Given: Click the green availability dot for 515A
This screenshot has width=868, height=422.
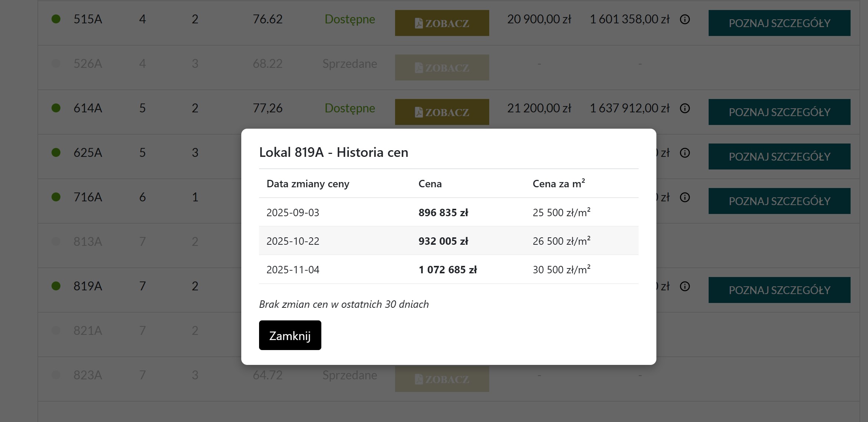Looking at the screenshot, I should click(x=56, y=19).
